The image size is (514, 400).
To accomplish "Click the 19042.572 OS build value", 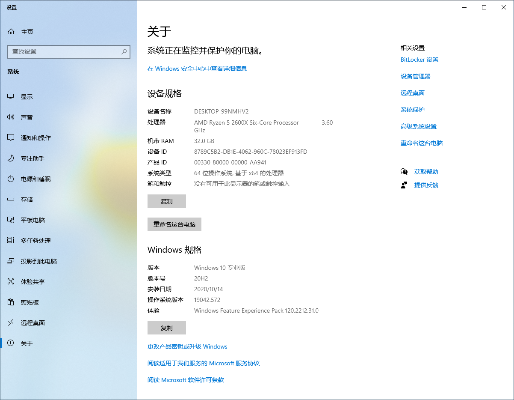I will pos(207,300).
